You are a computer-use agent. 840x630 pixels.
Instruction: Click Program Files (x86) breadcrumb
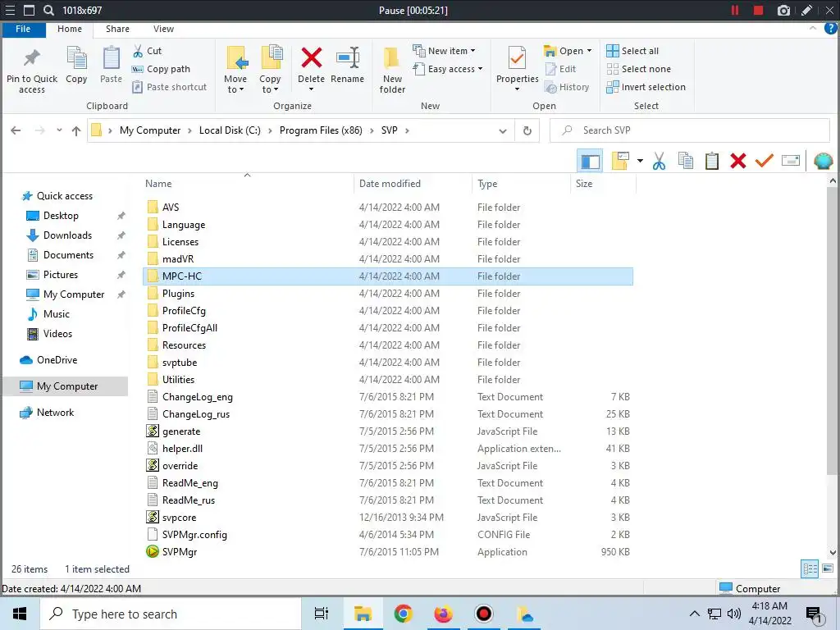click(x=321, y=130)
